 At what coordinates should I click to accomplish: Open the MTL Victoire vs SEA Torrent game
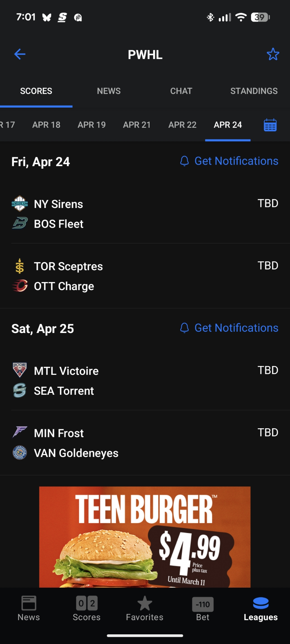[x=145, y=381]
